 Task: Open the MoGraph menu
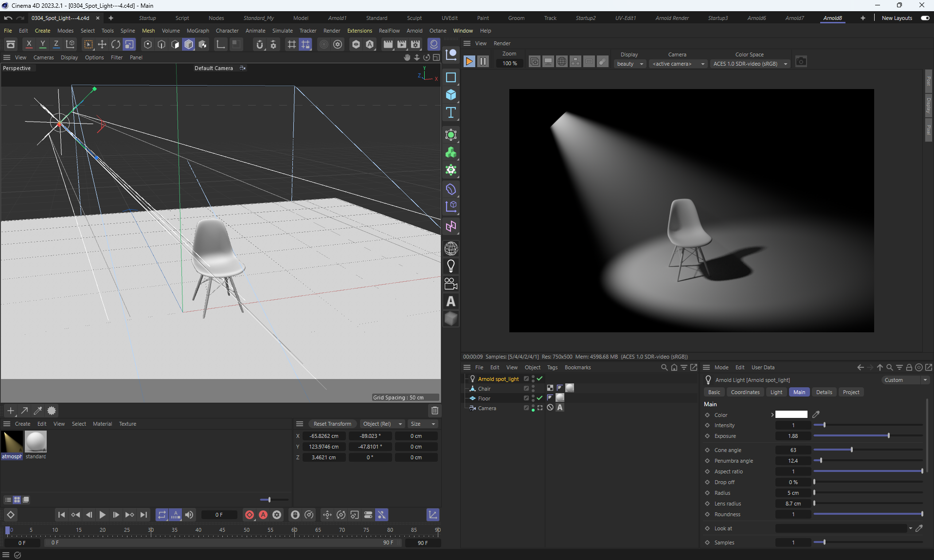point(198,31)
